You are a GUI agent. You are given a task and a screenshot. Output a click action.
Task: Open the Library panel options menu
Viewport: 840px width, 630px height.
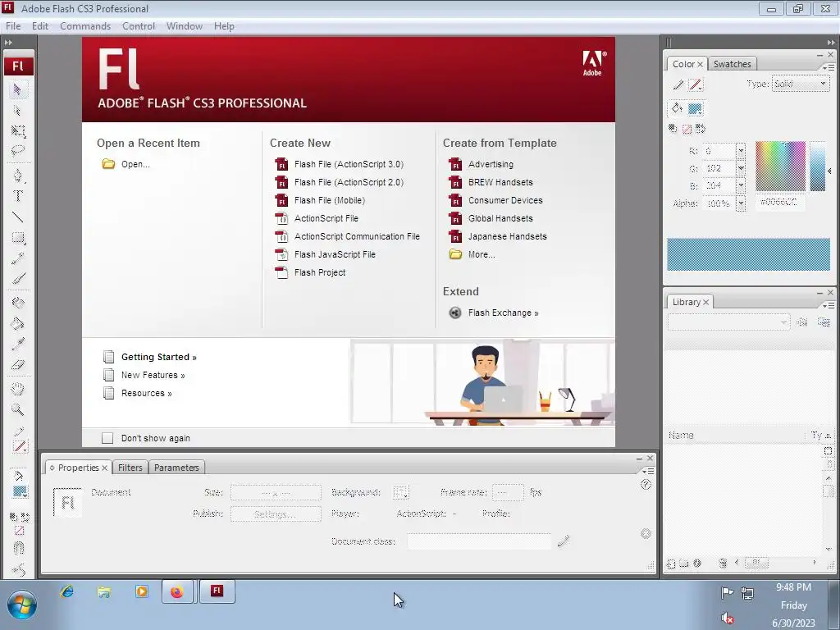(x=829, y=305)
